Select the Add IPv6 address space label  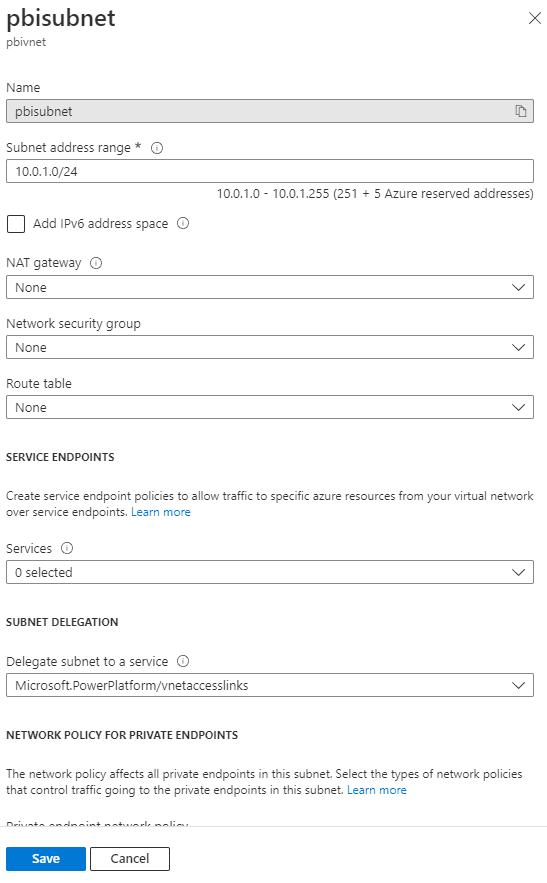pos(100,224)
